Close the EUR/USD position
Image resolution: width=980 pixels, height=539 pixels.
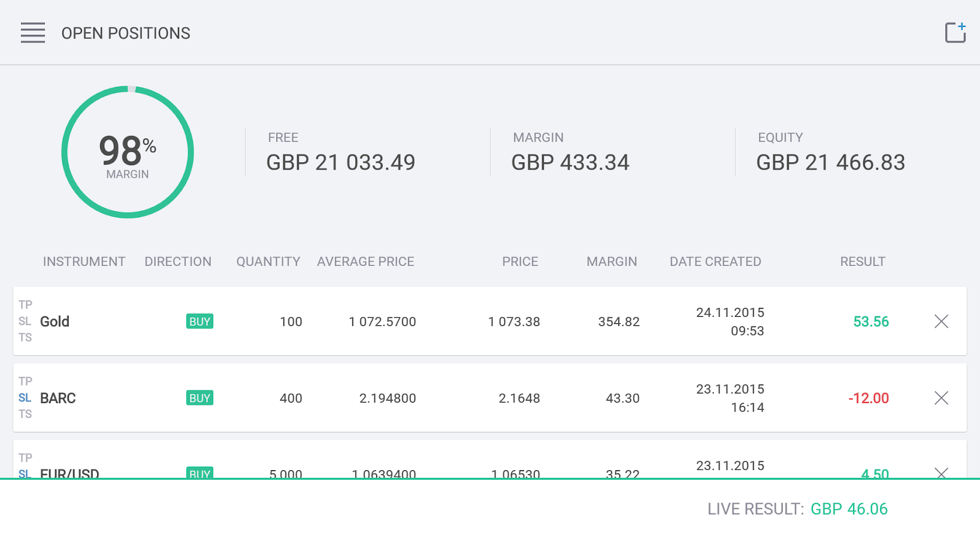point(941,473)
